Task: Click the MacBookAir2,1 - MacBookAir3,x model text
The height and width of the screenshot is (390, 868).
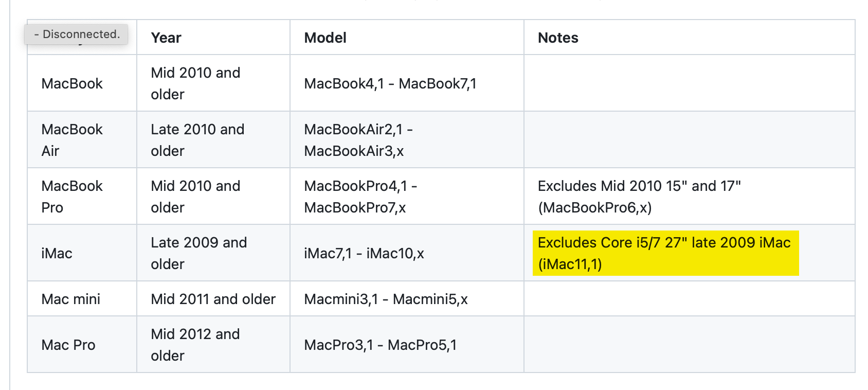Action: 358,140
